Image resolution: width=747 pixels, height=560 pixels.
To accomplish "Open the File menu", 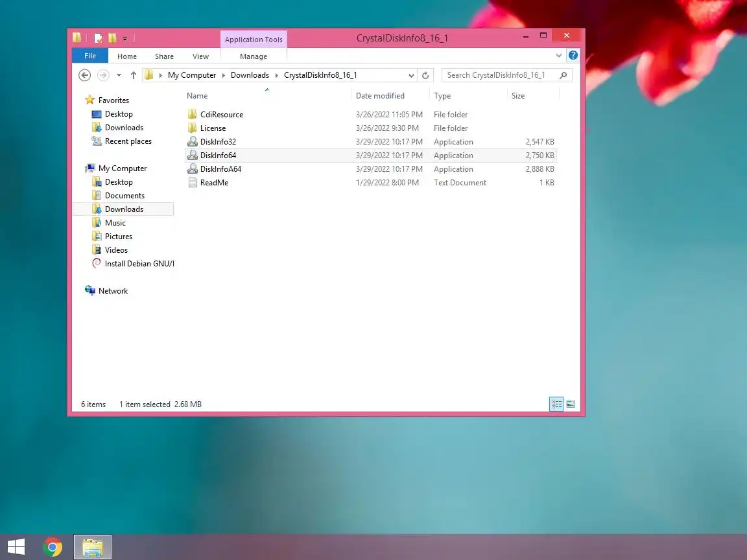I will [90, 56].
